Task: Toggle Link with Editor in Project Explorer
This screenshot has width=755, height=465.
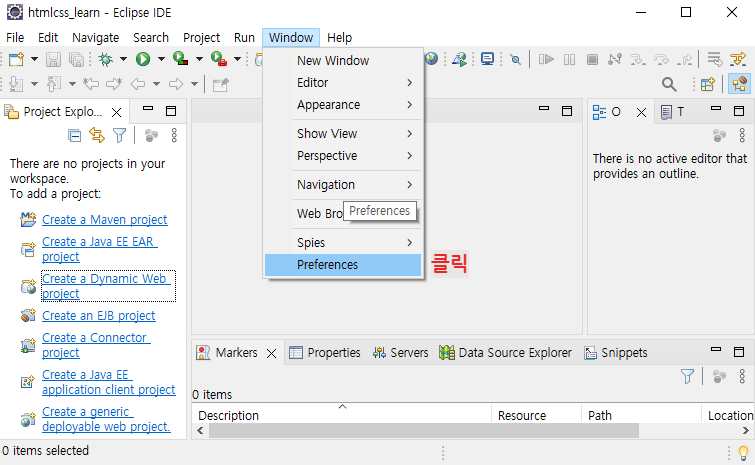Action: coord(97,136)
